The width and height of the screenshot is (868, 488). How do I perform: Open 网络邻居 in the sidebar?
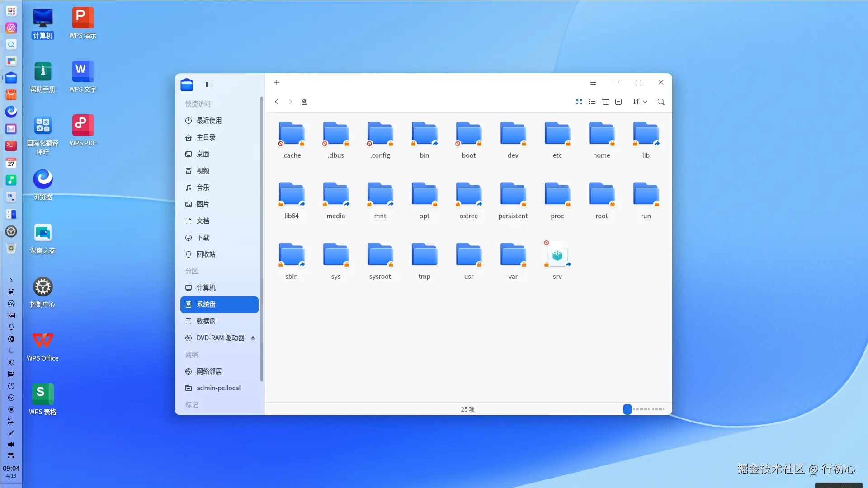click(219, 371)
